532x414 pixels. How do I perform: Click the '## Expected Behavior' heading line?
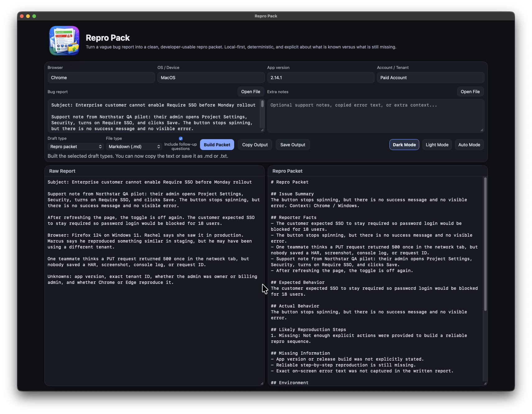(298, 282)
